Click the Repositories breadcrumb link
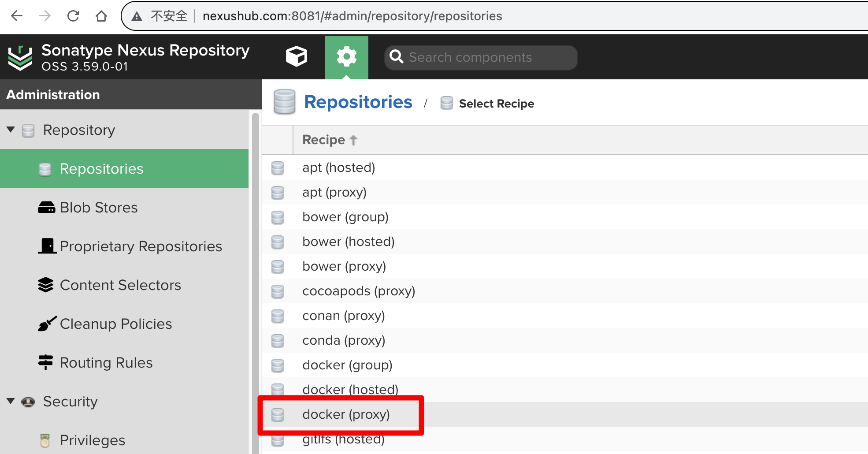The image size is (868, 454). coord(358,102)
